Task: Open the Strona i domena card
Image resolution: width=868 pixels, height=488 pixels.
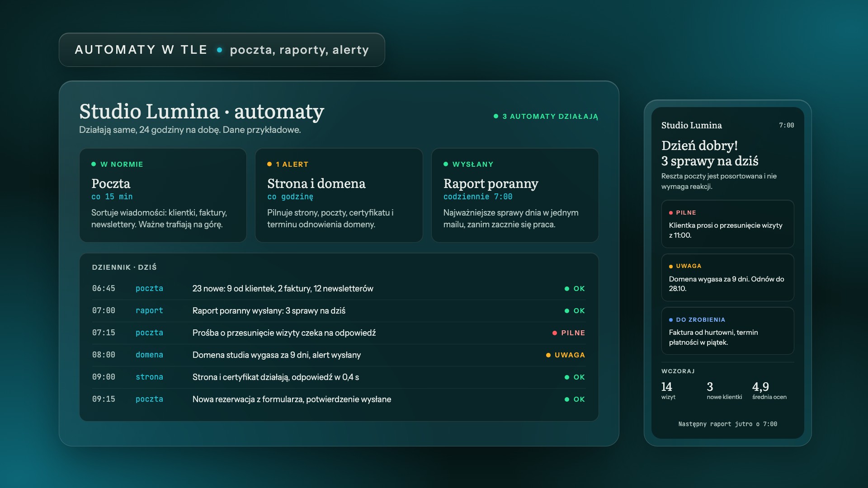Action: pos(339,195)
